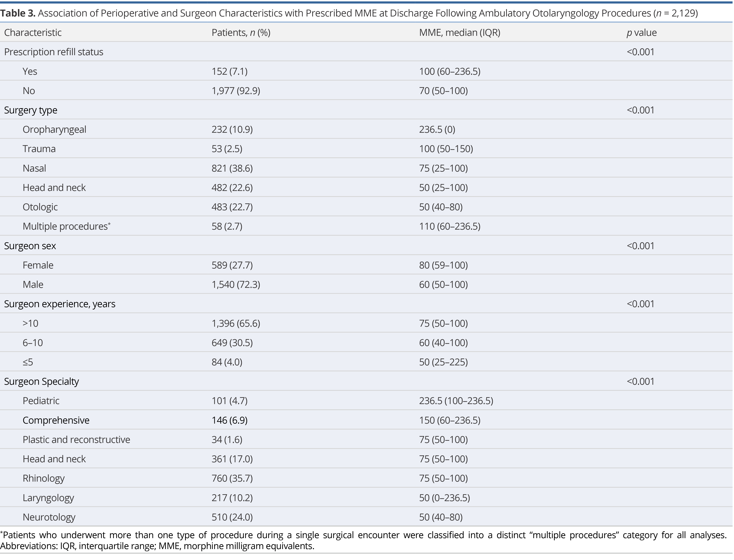Select the 'Surgeon sex' section label
The height and width of the screenshot is (560, 734).
click(30, 246)
